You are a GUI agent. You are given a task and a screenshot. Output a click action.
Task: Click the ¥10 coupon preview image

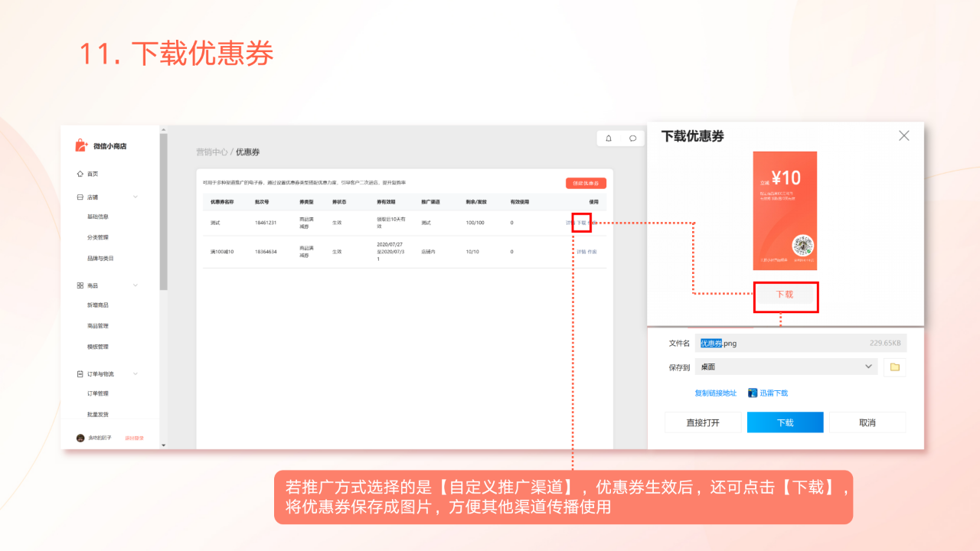pos(785,210)
